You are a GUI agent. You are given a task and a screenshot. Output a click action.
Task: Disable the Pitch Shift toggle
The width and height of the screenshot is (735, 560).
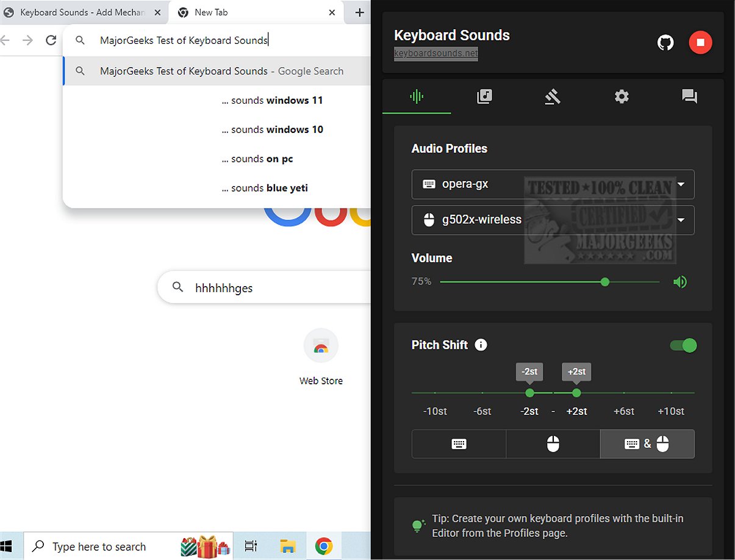pos(683,346)
